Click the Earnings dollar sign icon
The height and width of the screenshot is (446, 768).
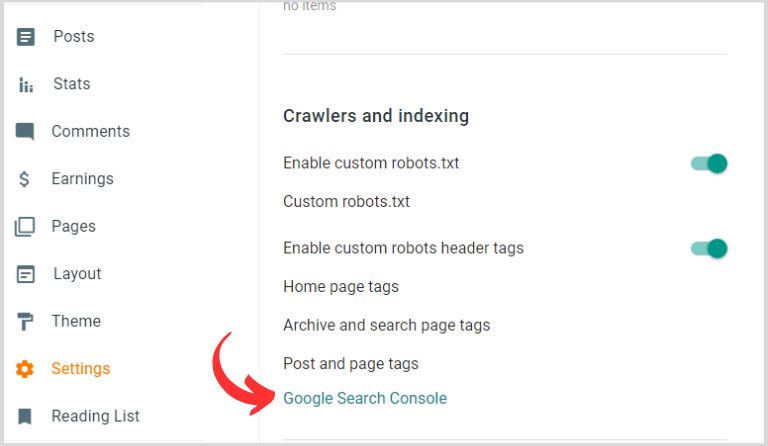pyautogui.click(x=24, y=179)
